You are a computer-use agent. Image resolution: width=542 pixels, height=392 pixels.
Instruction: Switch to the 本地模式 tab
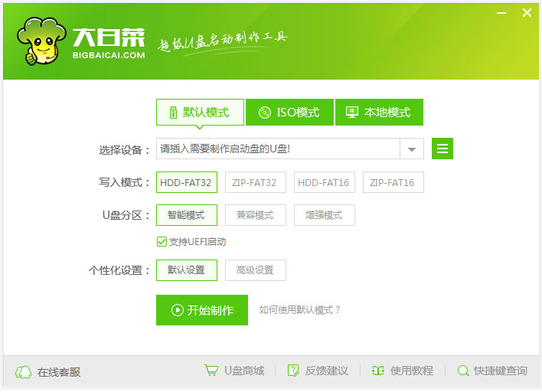click(x=379, y=112)
